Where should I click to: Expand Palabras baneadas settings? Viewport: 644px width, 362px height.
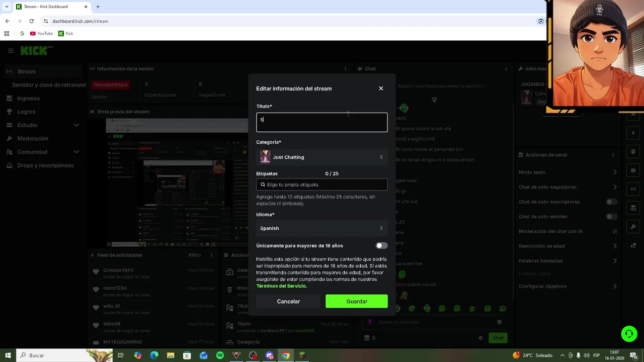(615, 261)
